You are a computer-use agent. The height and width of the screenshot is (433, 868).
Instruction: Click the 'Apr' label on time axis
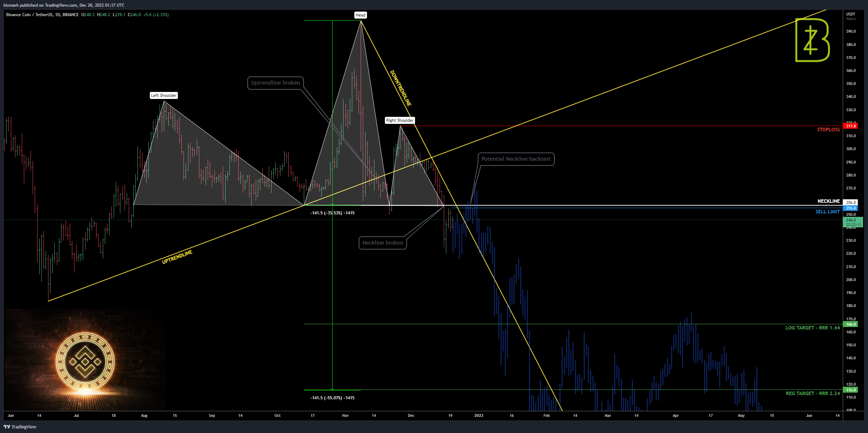pos(676,415)
